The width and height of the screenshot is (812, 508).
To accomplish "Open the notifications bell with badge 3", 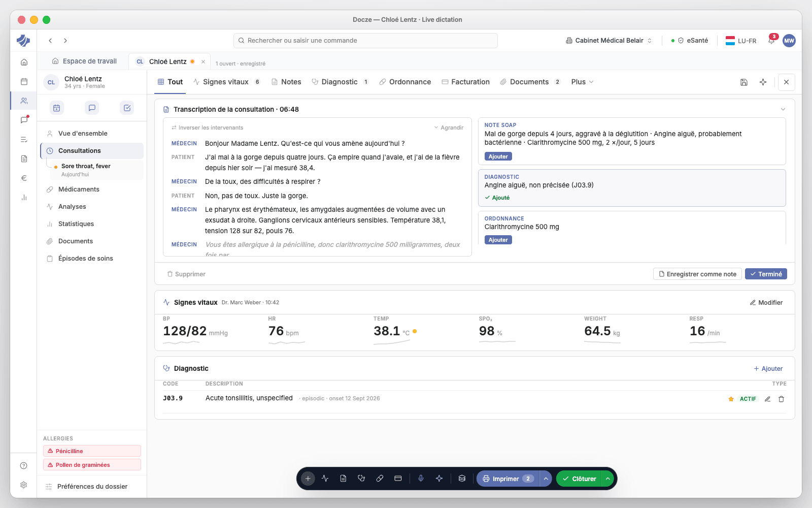I will point(771,40).
